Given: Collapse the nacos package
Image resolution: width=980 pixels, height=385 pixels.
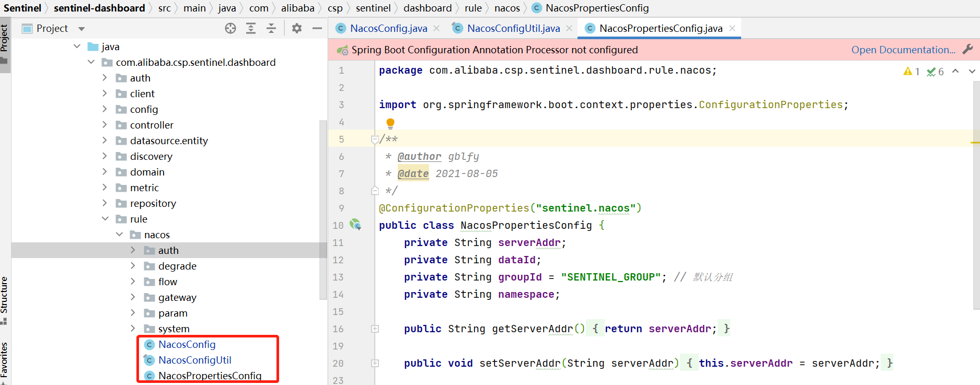Looking at the screenshot, I should 119,235.
